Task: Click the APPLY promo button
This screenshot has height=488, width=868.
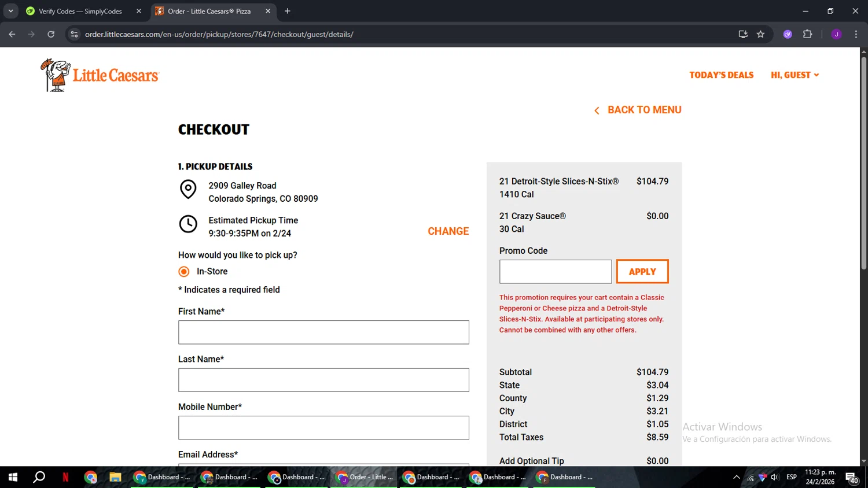Action: point(642,271)
